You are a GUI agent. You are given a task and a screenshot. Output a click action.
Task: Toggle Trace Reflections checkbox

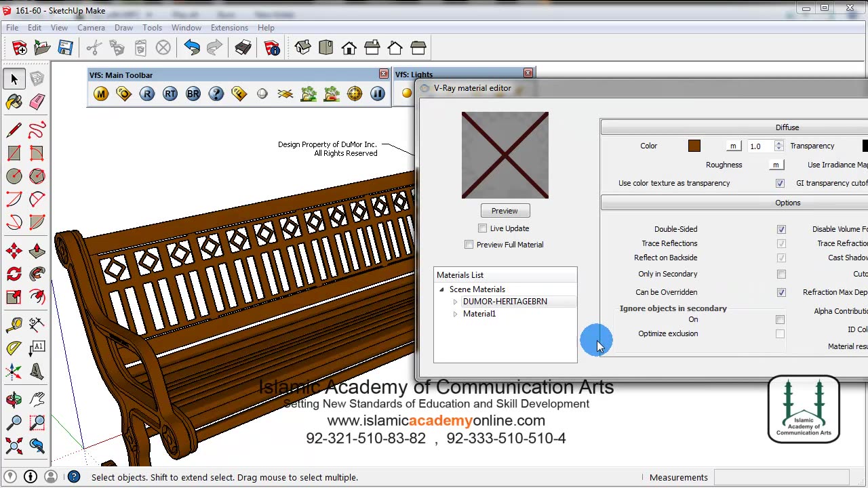pyautogui.click(x=781, y=243)
